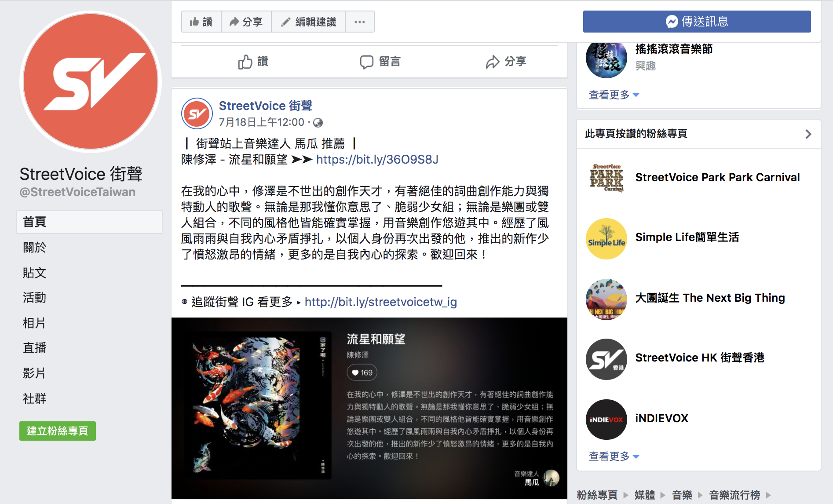The width and height of the screenshot is (833, 504).
Task: Click the green 建立粉絲專頁 button
Action: click(58, 431)
